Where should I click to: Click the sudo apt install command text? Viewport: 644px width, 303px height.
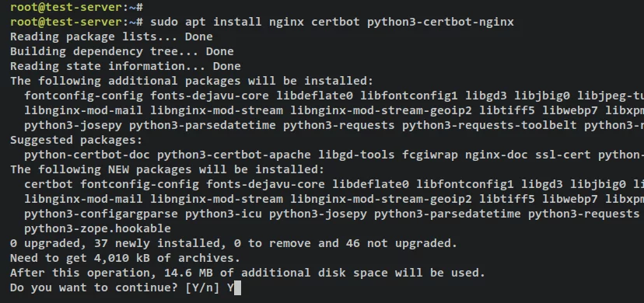pos(332,22)
